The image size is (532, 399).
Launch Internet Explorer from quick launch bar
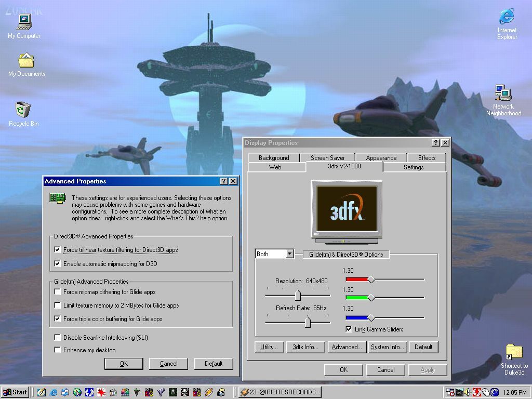click(x=53, y=392)
